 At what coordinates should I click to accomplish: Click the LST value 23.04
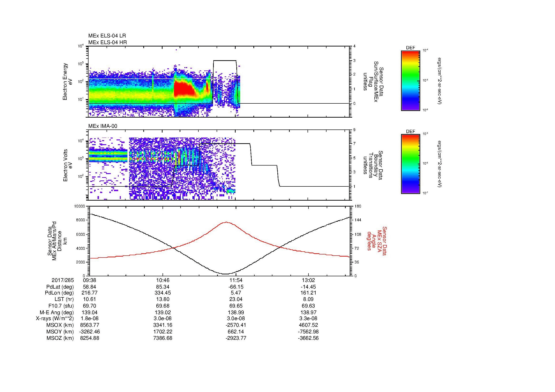[236, 299]
